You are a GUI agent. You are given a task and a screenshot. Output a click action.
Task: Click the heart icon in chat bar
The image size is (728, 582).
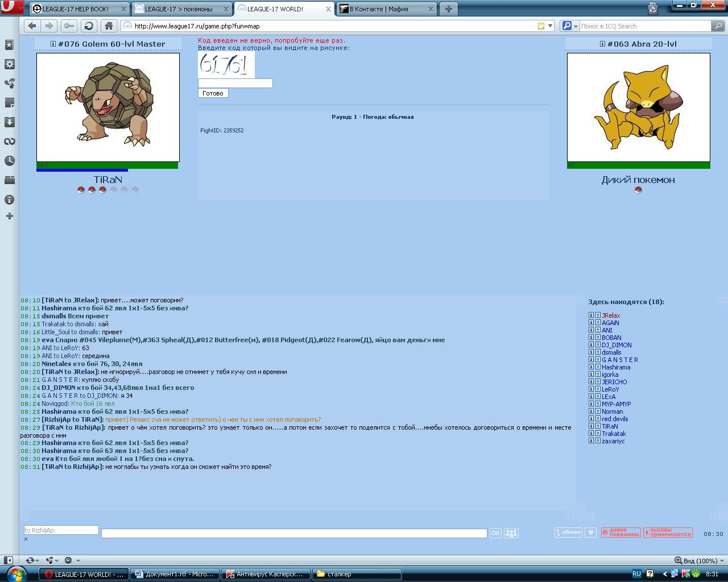coord(591,533)
